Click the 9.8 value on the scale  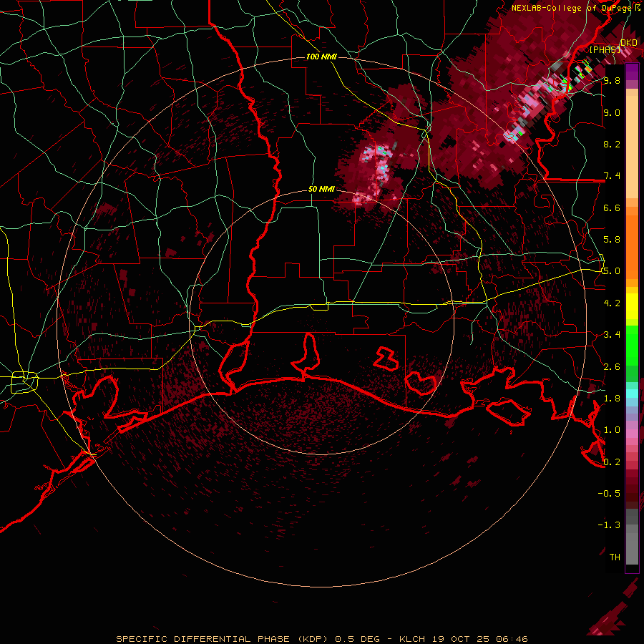click(612, 80)
